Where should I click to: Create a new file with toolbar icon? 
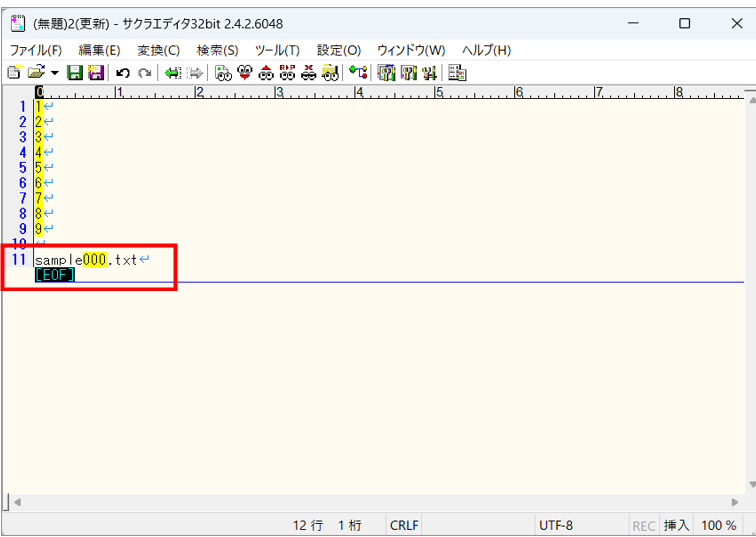(13, 73)
